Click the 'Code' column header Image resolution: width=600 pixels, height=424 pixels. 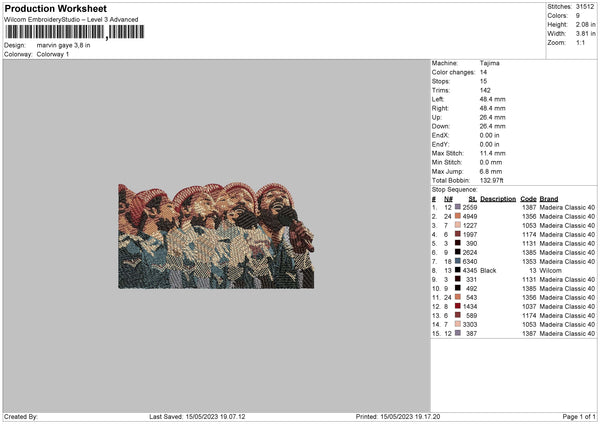(x=528, y=199)
